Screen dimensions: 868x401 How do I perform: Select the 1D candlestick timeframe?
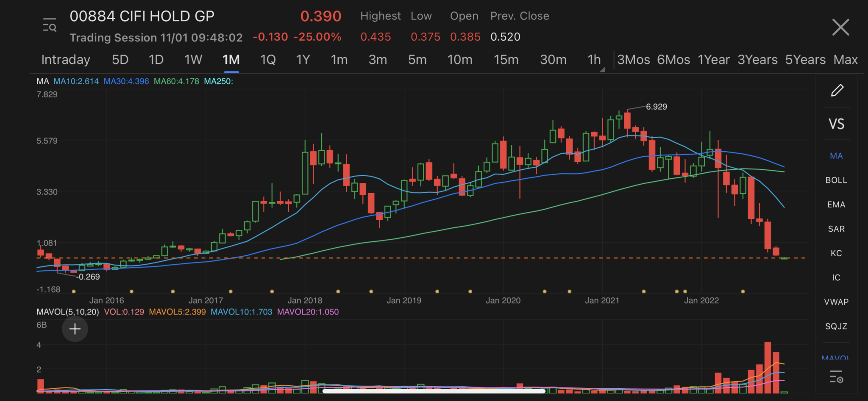tap(156, 60)
